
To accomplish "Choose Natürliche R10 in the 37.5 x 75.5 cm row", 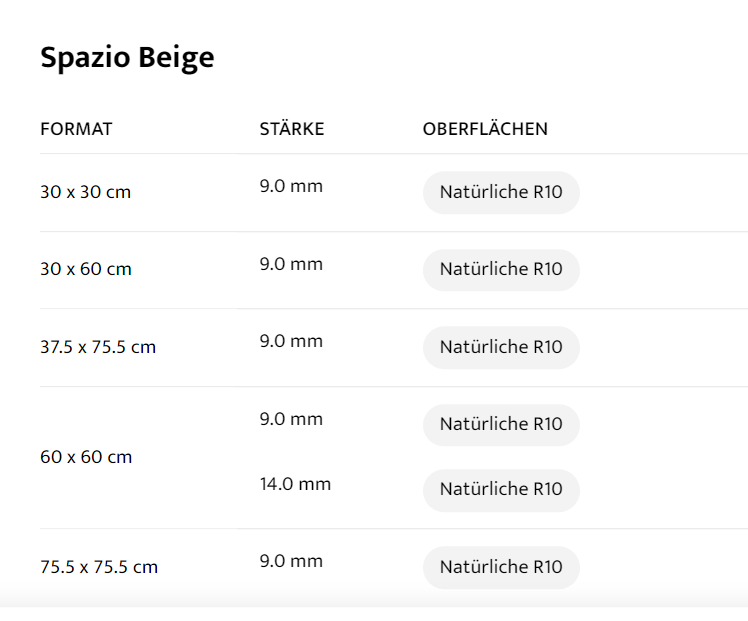I will point(501,347).
